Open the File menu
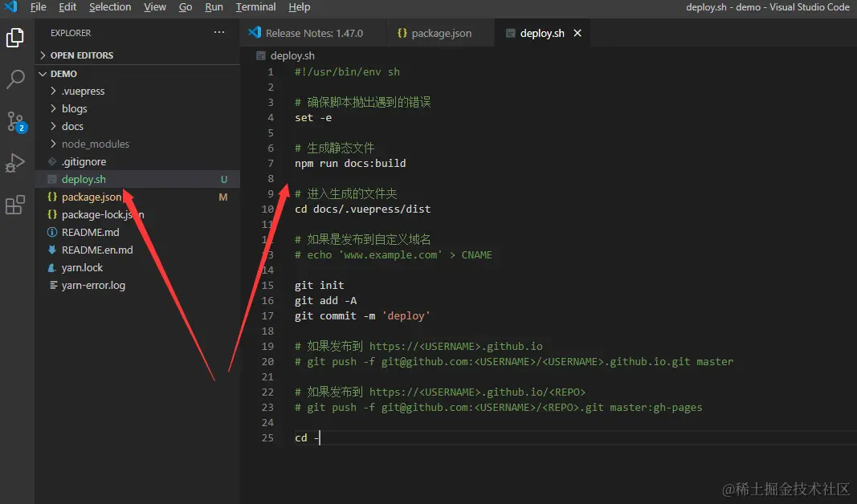 click(x=39, y=7)
